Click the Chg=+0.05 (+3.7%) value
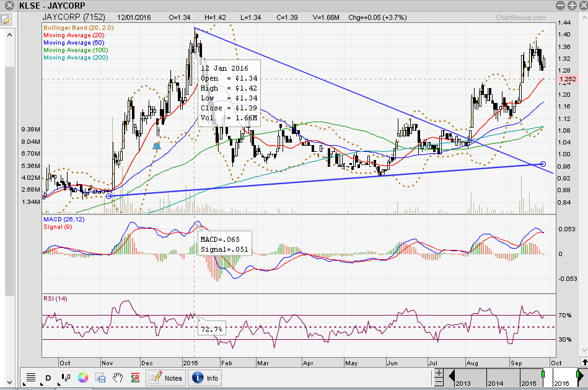The width and height of the screenshot is (588, 390). 377,17
